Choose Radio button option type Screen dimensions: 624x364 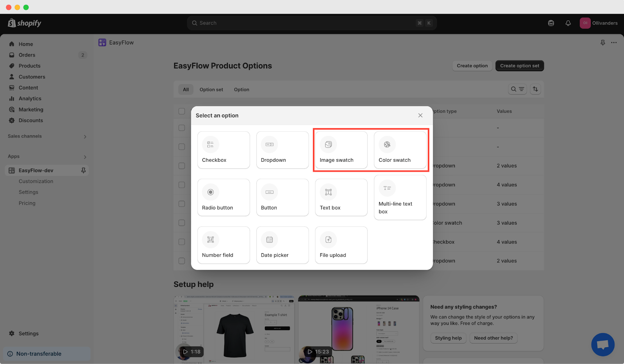tap(223, 198)
